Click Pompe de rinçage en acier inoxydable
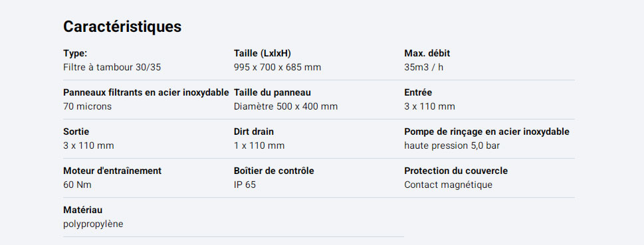Viewport: 644px width, 245px height. point(486,131)
